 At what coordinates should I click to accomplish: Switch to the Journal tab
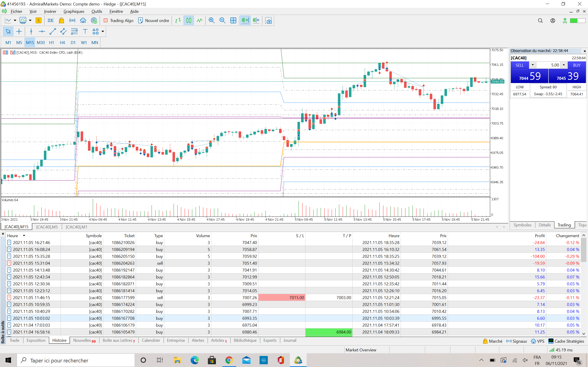[x=289, y=340]
